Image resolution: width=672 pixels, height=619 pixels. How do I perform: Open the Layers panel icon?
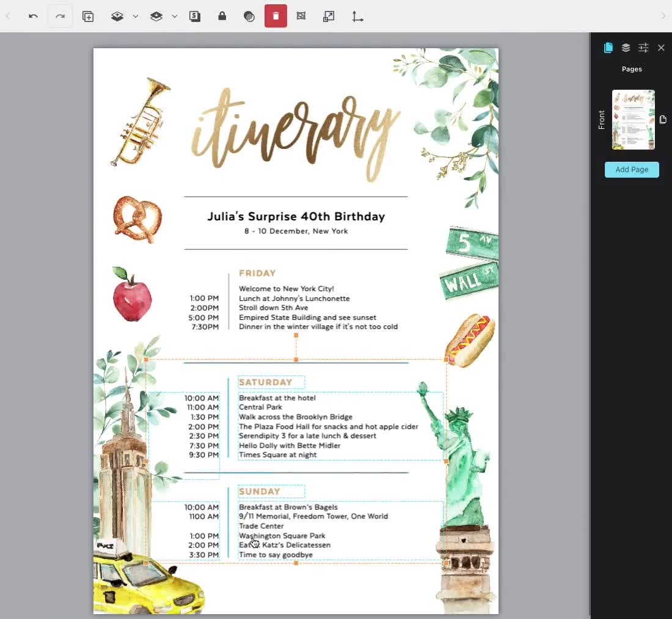click(x=626, y=48)
